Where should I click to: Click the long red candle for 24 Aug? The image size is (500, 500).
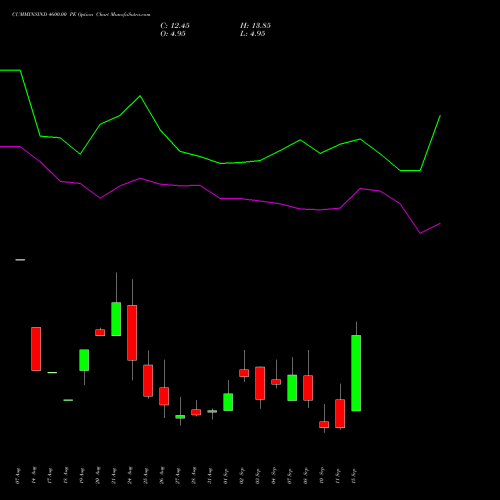[132, 333]
